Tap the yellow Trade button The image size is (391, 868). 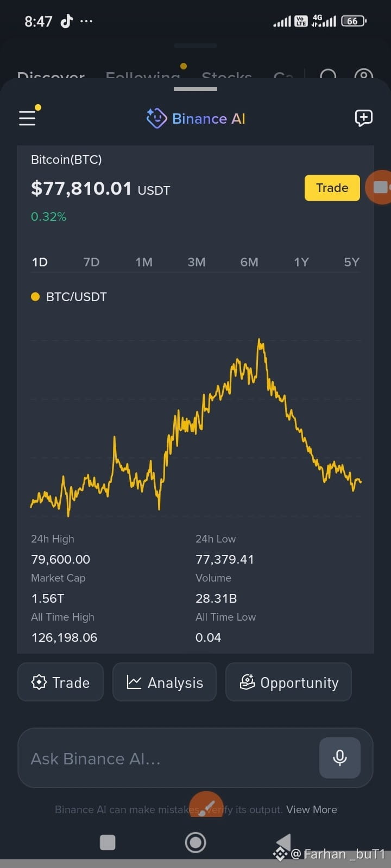(x=332, y=188)
